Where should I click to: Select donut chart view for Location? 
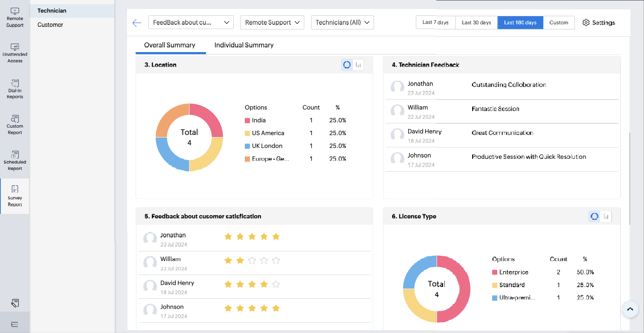[x=347, y=65]
